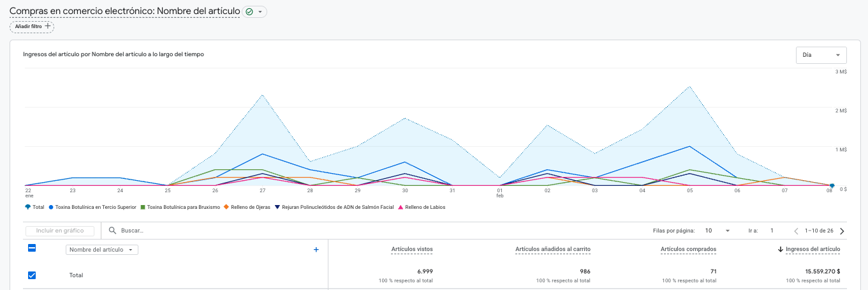Click the Añadir filtro button
This screenshot has height=290, width=868.
tap(32, 26)
